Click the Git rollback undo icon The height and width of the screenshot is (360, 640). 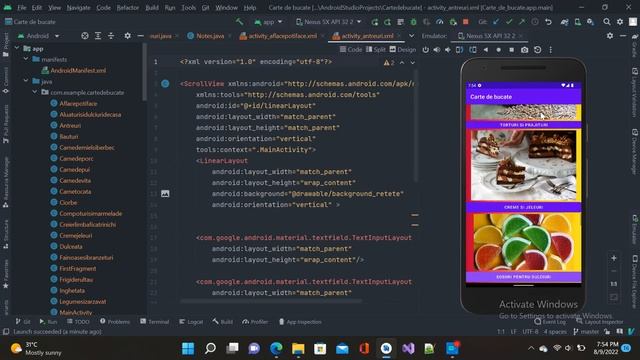tap(548, 22)
